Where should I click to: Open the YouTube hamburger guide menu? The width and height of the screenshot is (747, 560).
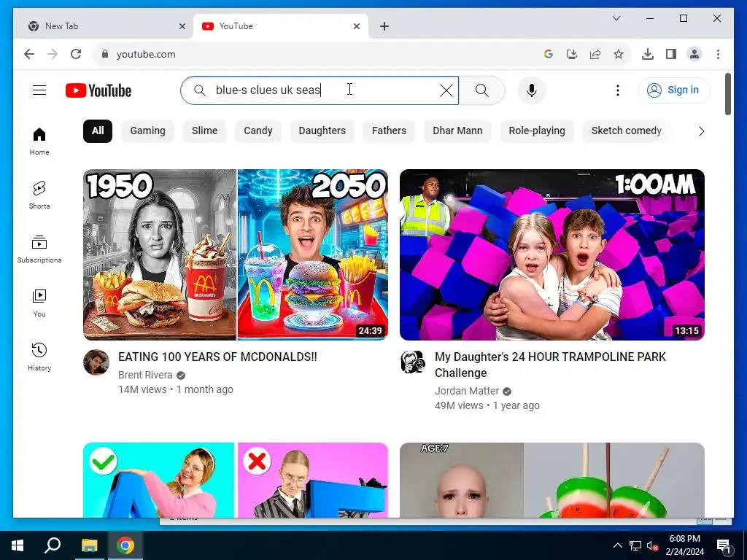click(39, 90)
